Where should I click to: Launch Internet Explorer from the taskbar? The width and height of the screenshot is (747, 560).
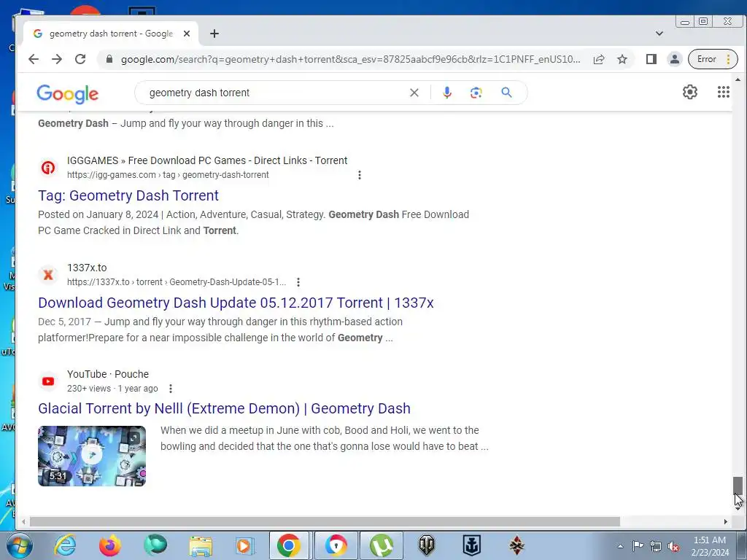click(x=64, y=545)
